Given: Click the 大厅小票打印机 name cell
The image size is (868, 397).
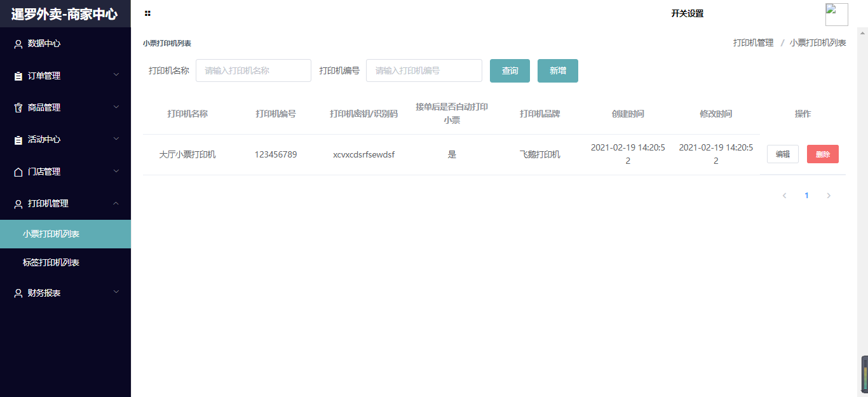Looking at the screenshot, I should click(187, 154).
